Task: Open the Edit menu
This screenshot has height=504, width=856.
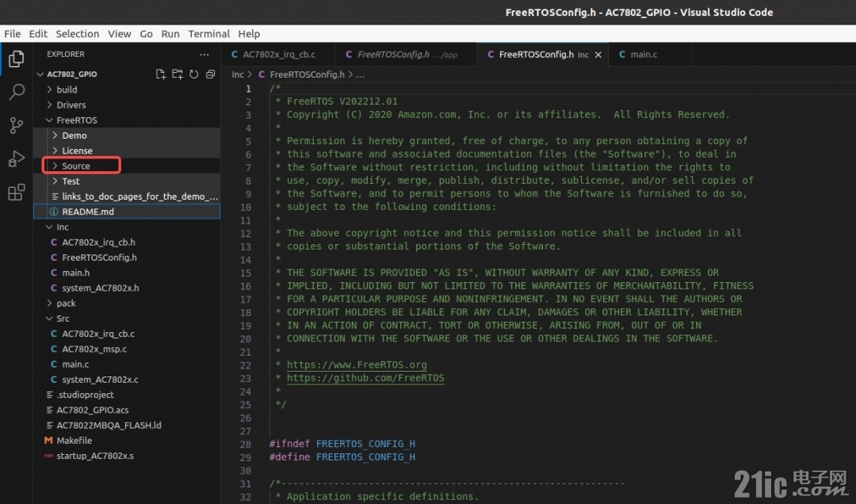Action: point(38,34)
